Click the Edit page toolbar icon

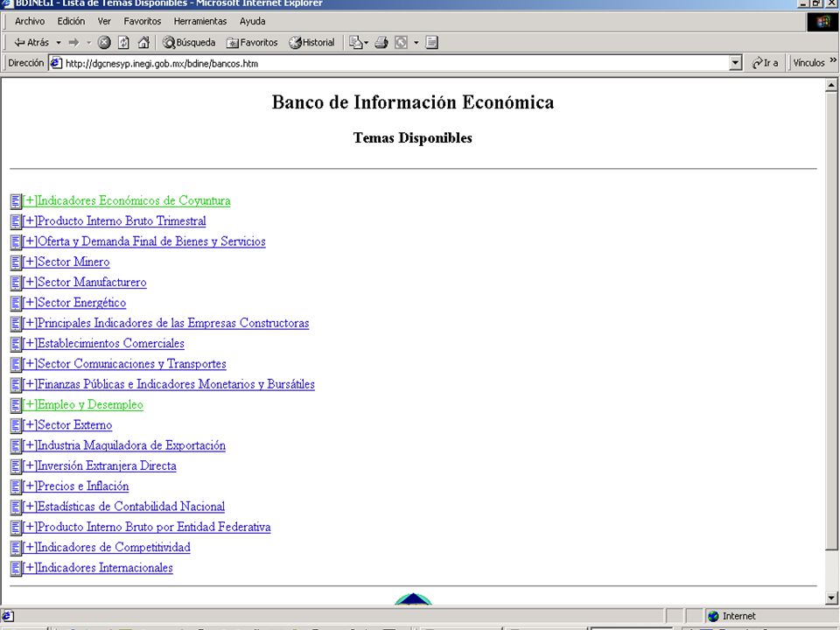click(401, 42)
